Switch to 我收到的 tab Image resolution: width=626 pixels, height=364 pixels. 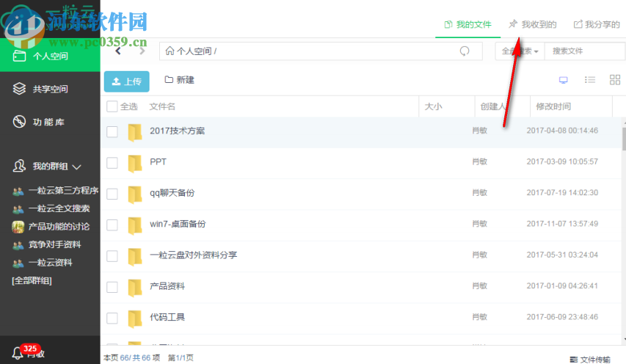pyautogui.click(x=533, y=24)
